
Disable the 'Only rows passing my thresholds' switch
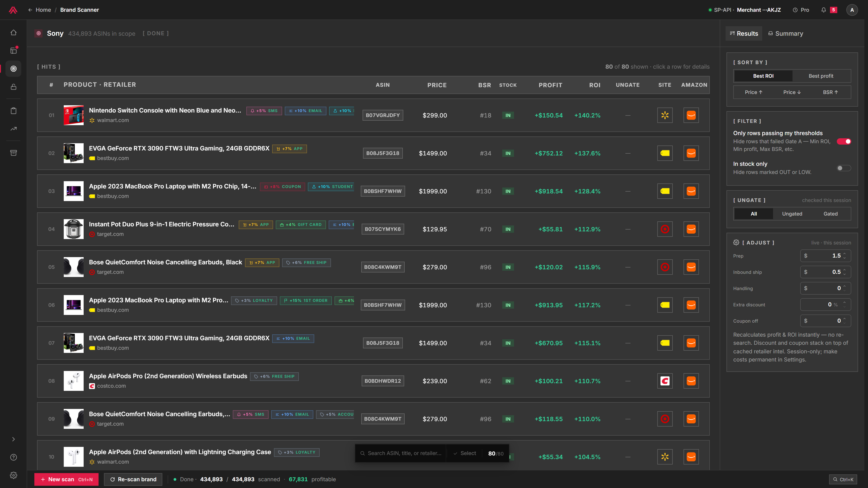point(844,141)
